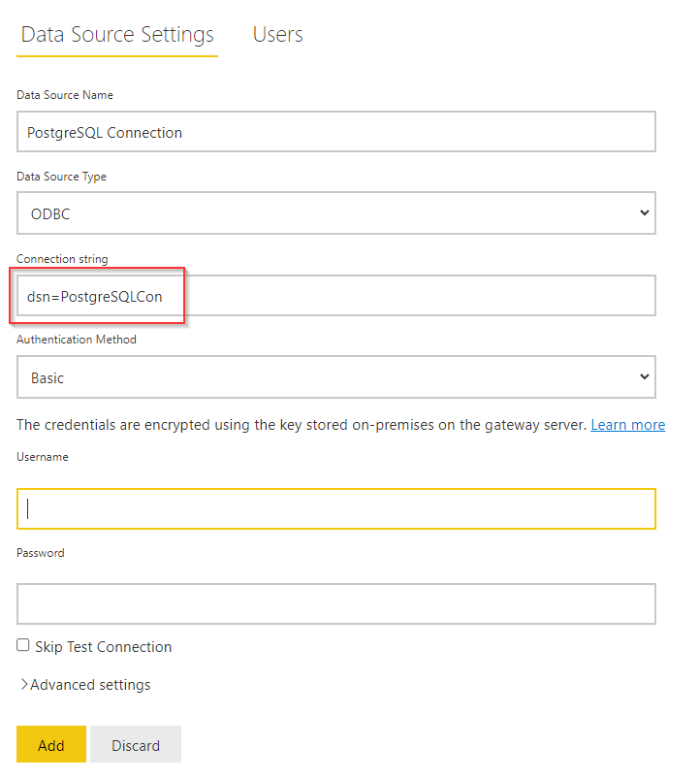Click the Connection string label text
The width and height of the screenshot is (700, 780).
[62, 259]
